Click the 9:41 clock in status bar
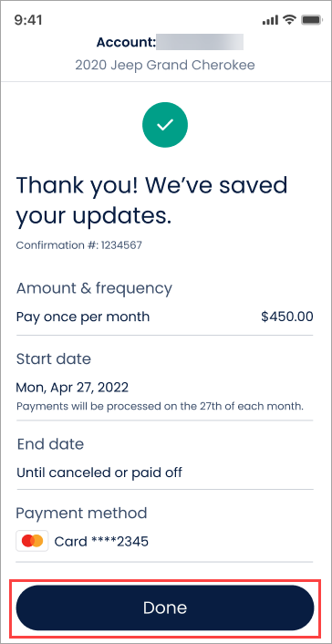The width and height of the screenshot is (332, 644). (28, 20)
